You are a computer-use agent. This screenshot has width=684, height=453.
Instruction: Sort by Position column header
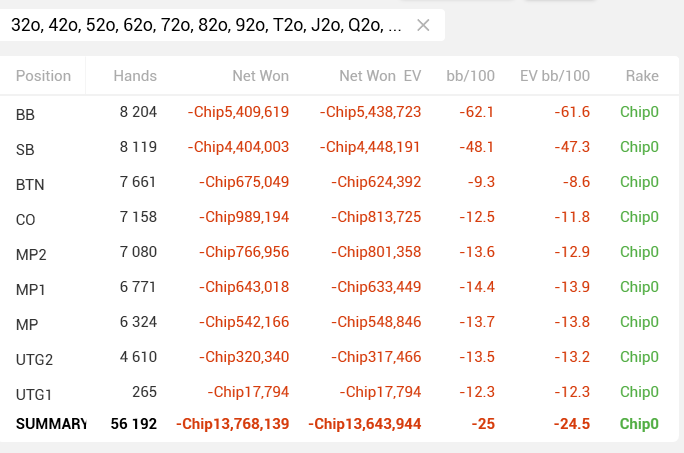44,76
